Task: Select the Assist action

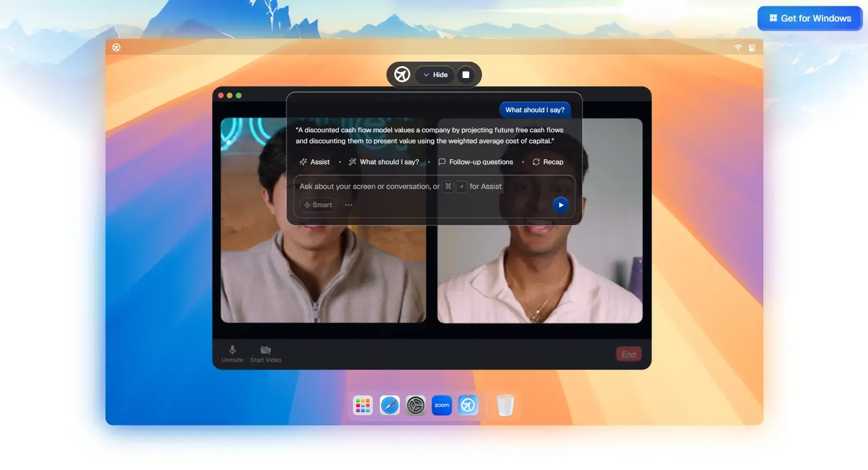Action: click(x=315, y=162)
